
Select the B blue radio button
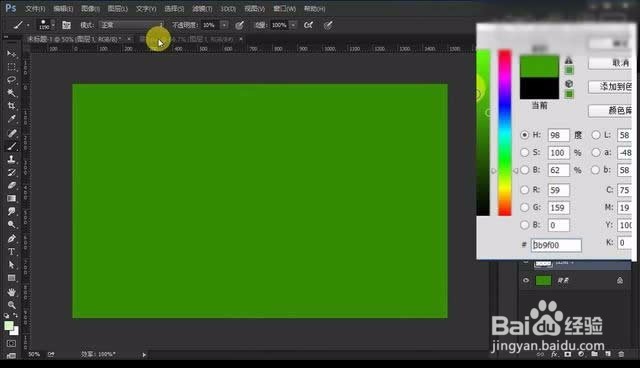click(x=524, y=225)
